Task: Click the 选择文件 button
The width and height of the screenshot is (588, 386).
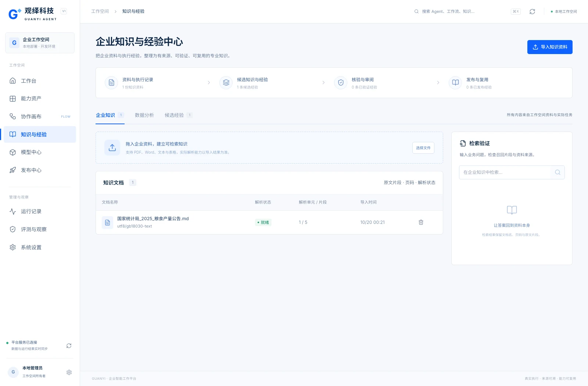Action: click(x=423, y=148)
